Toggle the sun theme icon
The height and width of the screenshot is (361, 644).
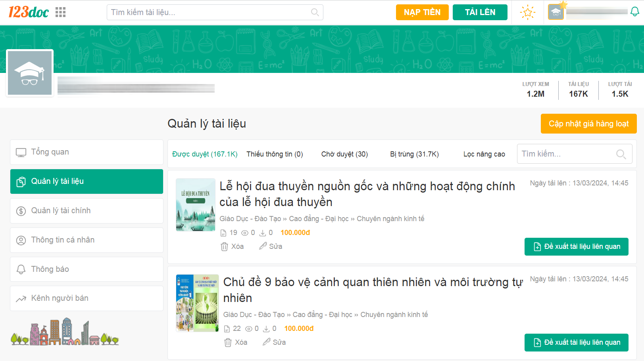527,12
